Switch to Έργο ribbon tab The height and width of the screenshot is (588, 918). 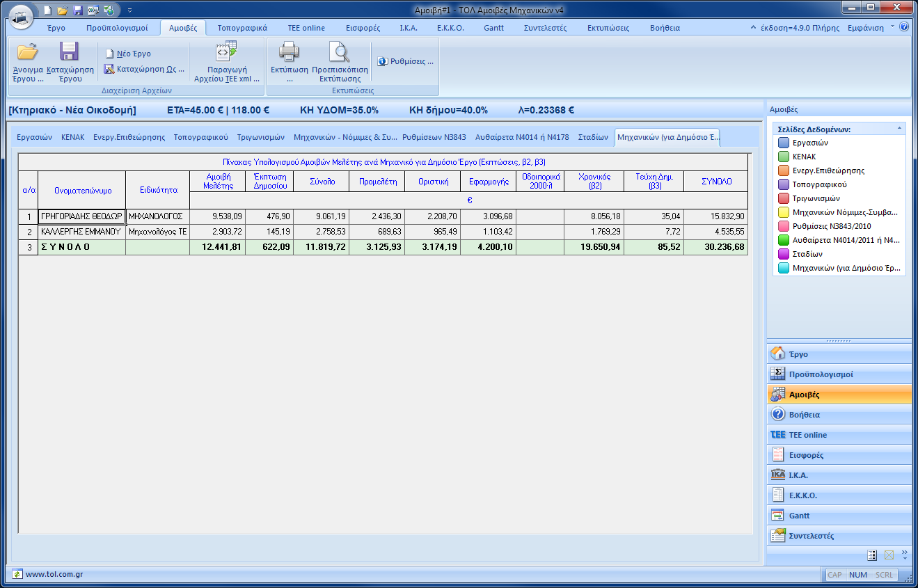[56, 28]
